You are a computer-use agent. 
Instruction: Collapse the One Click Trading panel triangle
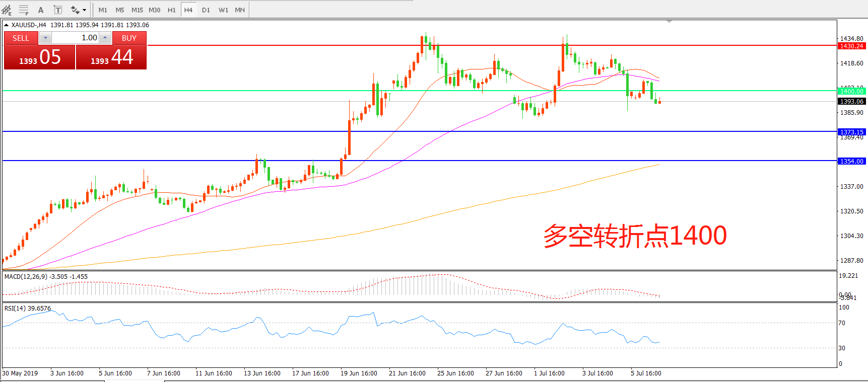coord(6,25)
